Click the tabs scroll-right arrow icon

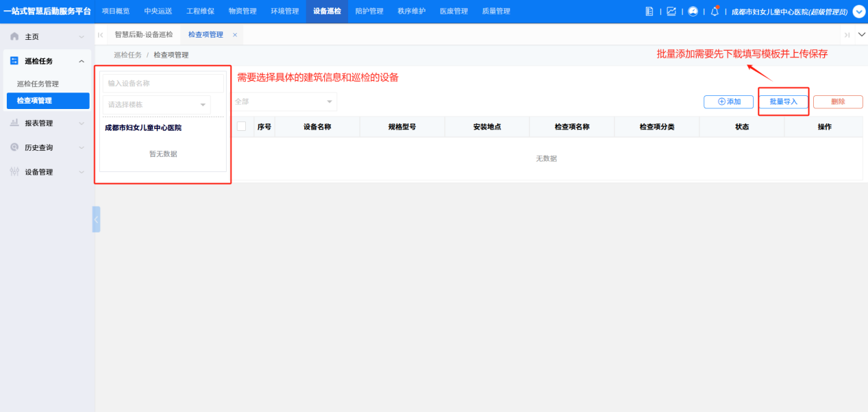coord(847,34)
